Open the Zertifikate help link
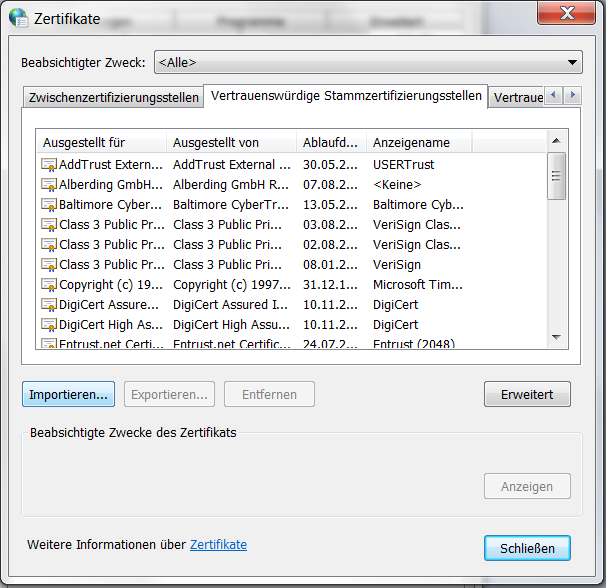 tap(218, 545)
